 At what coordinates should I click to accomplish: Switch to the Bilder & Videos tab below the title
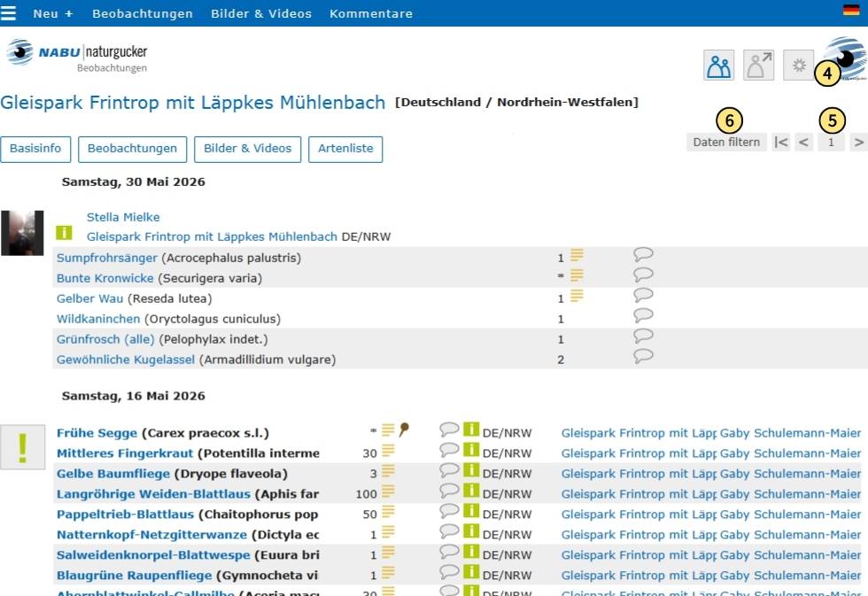(x=247, y=149)
